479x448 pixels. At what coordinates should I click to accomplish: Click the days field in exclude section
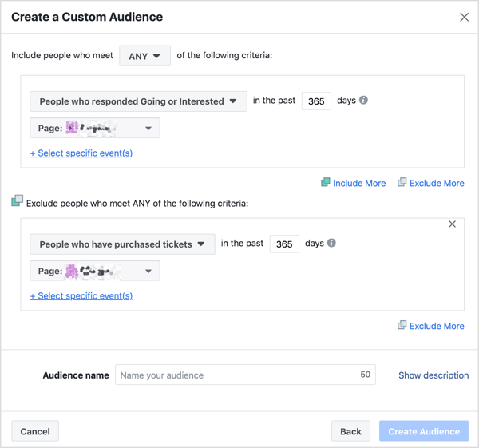[x=284, y=244]
